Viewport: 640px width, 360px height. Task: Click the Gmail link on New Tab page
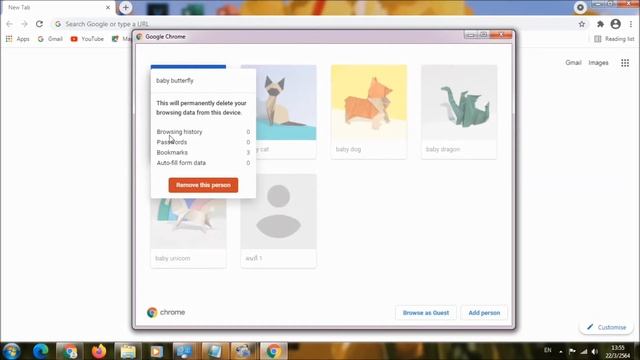(x=573, y=62)
